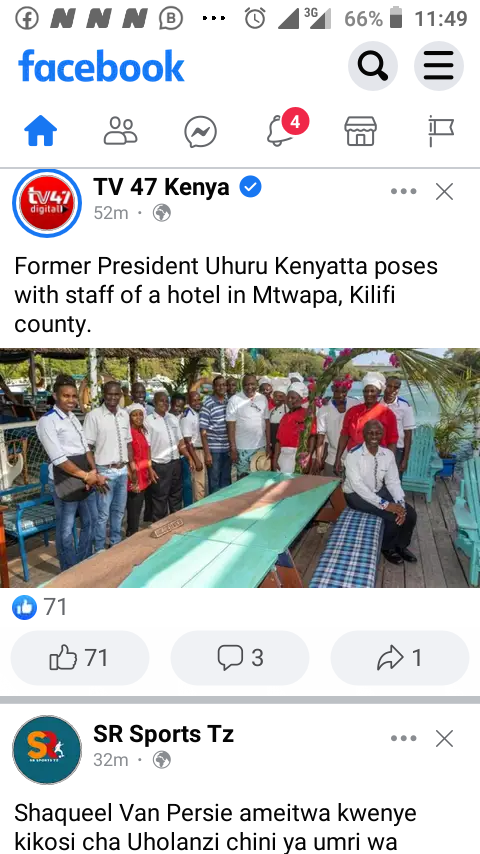Image resolution: width=480 pixels, height=854 pixels.
Task: Open TV 47 Kenya profile picture
Action: (x=47, y=203)
